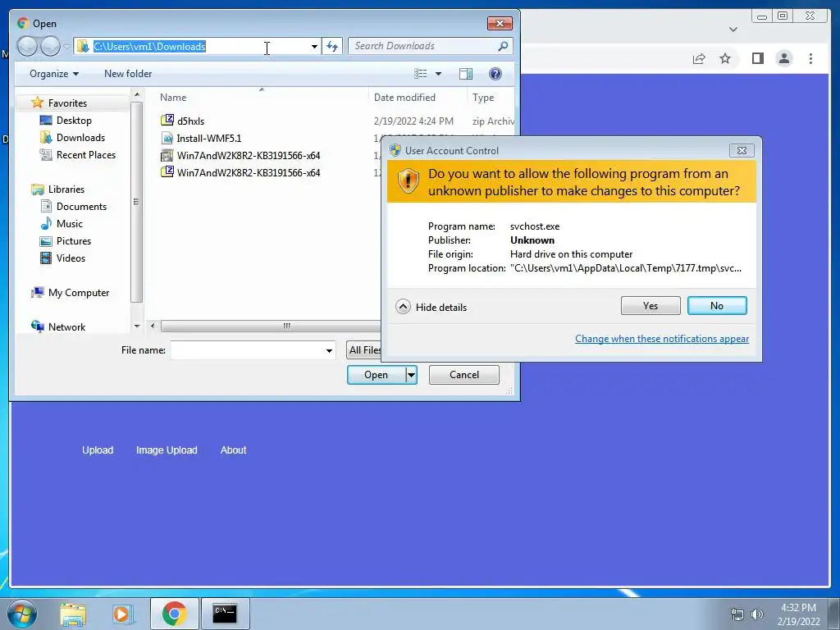840x630 pixels.
Task: Show the preview pane
Action: tap(466, 74)
